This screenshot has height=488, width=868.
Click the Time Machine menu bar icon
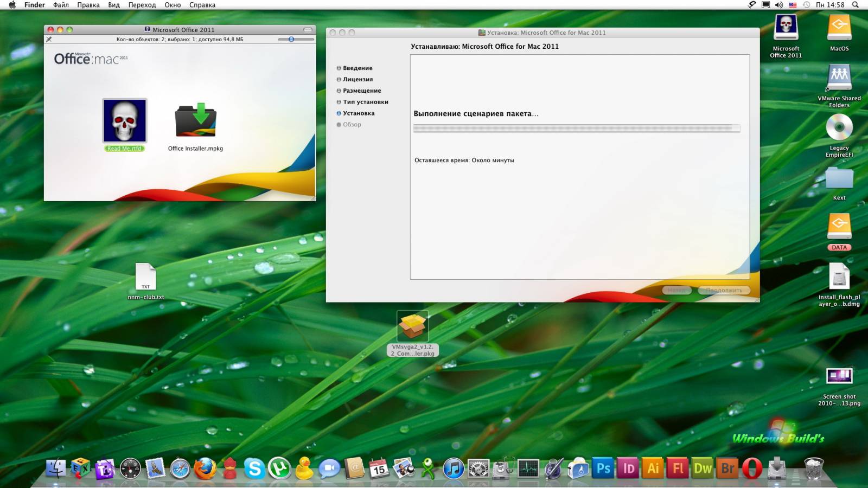(x=806, y=5)
